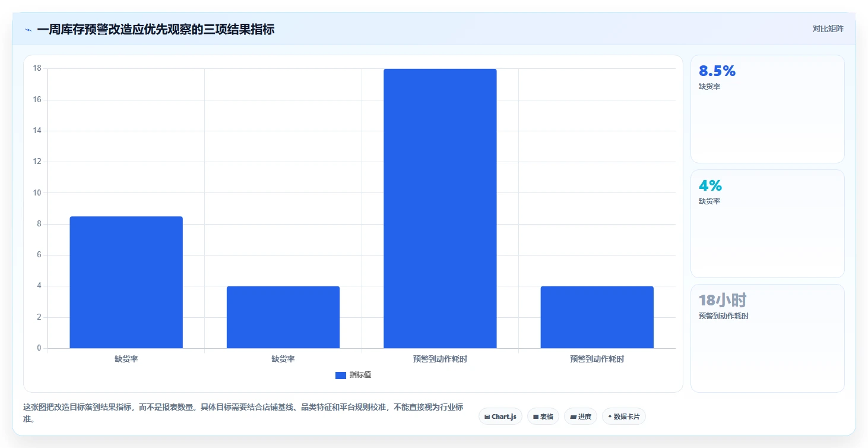This screenshot has height=448, width=868.
Task: Open the 4% 缺货率 card
Action: 767,224
